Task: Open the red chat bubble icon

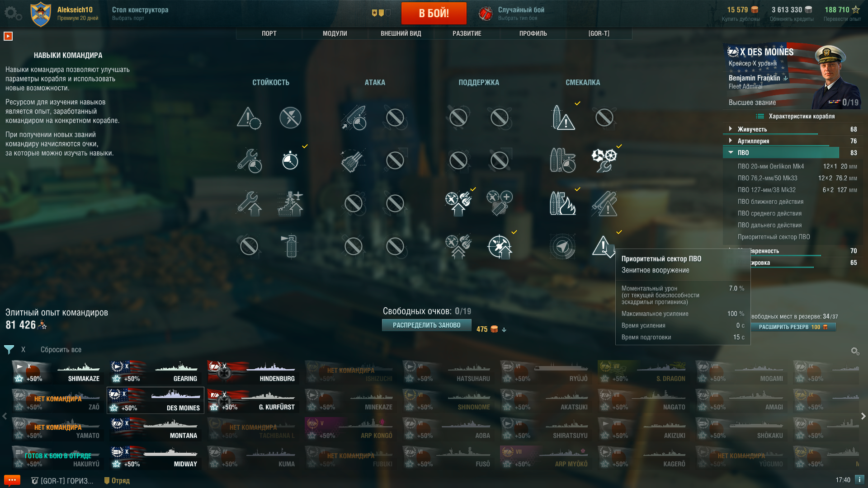Action: (x=12, y=480)
